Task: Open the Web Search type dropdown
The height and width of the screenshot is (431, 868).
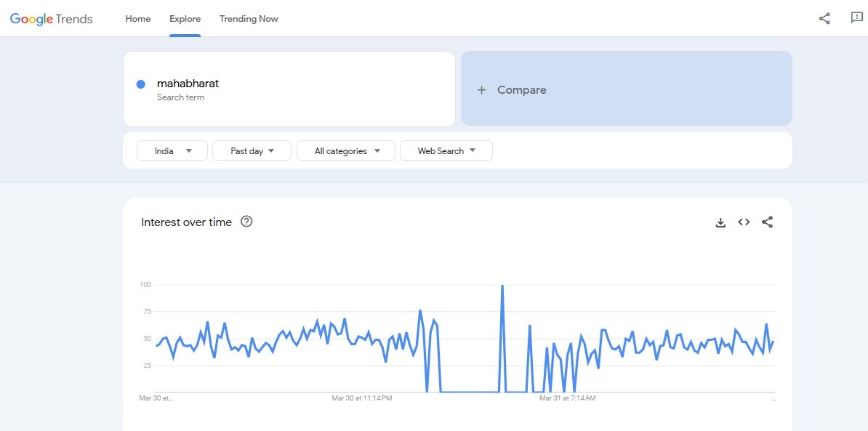Action: (x=446, y=150)
